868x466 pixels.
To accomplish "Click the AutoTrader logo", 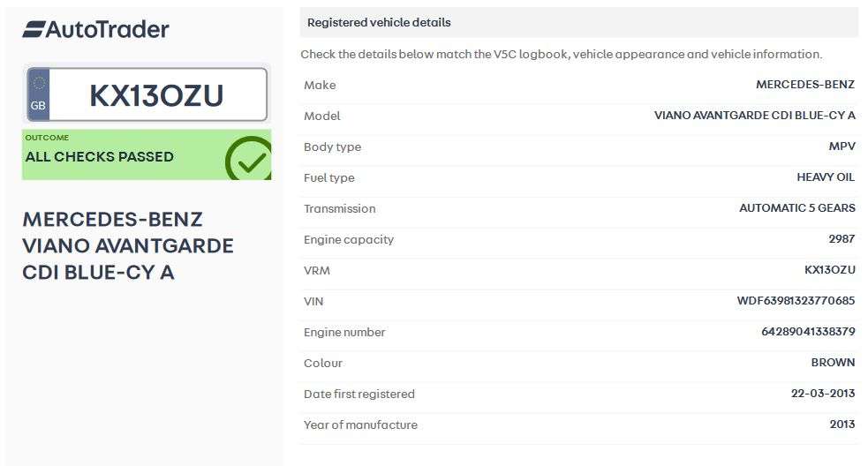I will (95, 29).
